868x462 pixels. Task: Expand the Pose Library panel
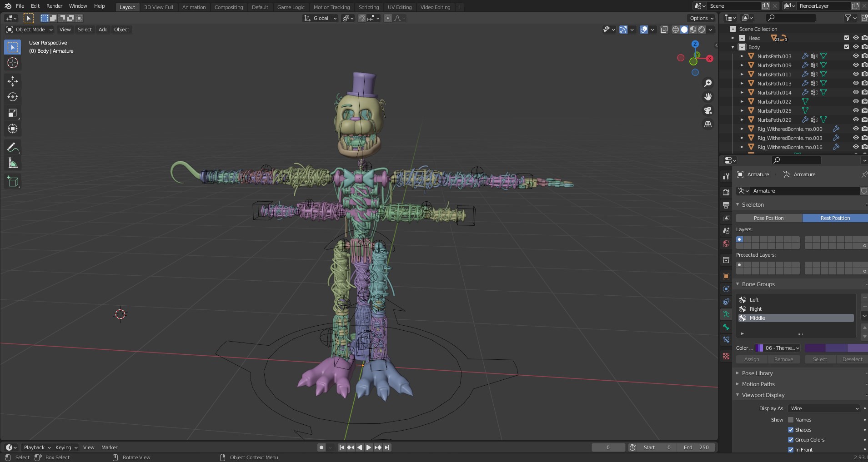(757, 373)
